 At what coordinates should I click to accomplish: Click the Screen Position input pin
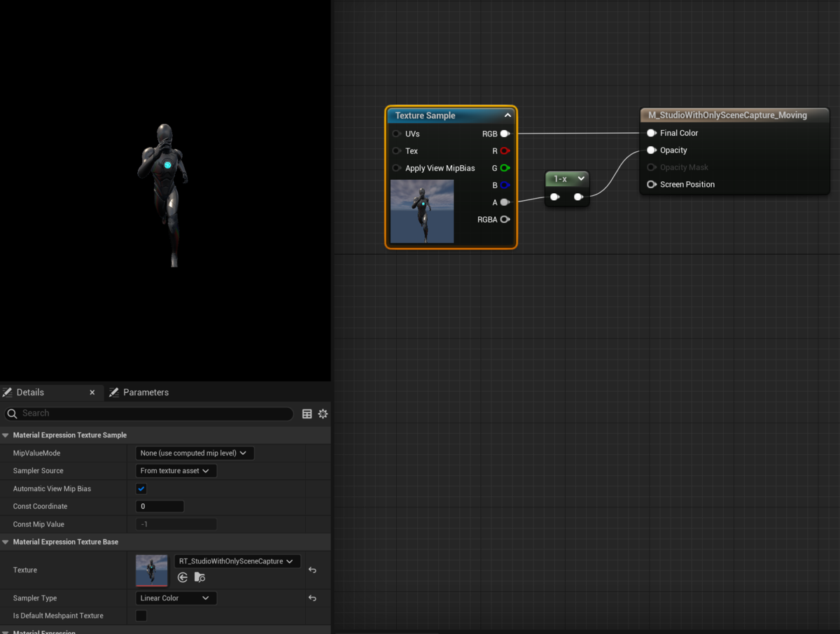pos(652,185)
